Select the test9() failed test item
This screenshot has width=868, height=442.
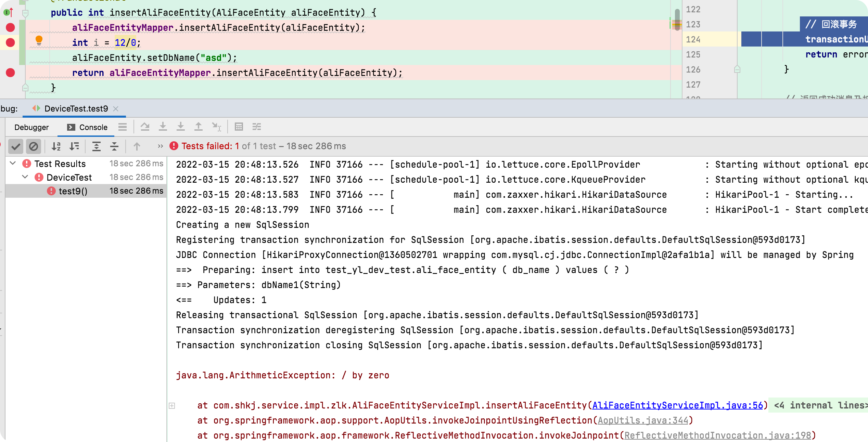point(73,191)
